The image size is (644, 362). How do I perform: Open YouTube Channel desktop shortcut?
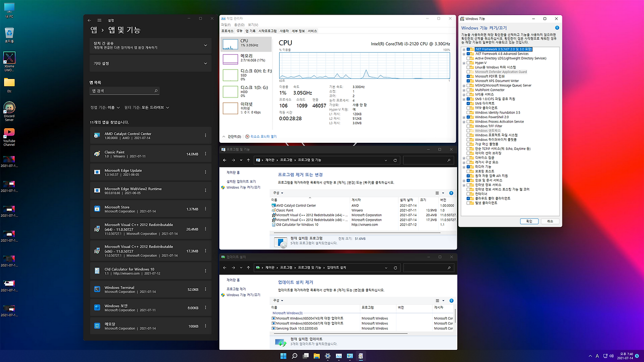pos(9,137)
